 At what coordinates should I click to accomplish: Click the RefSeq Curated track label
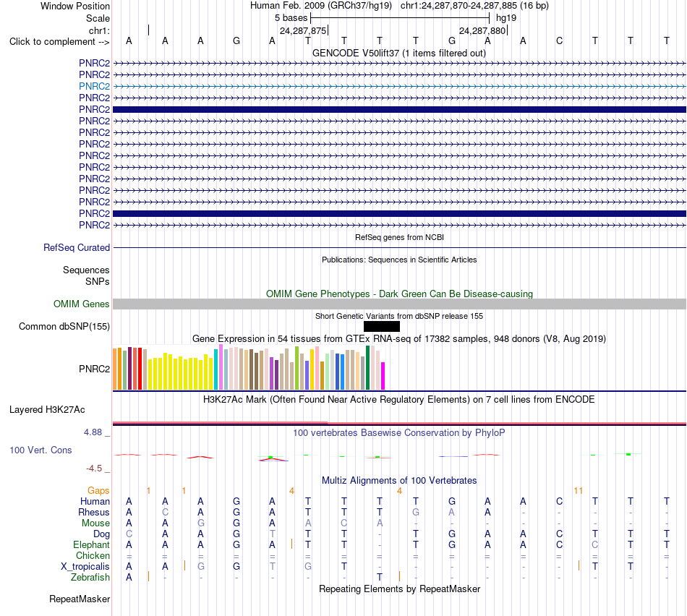pos(77,247)
